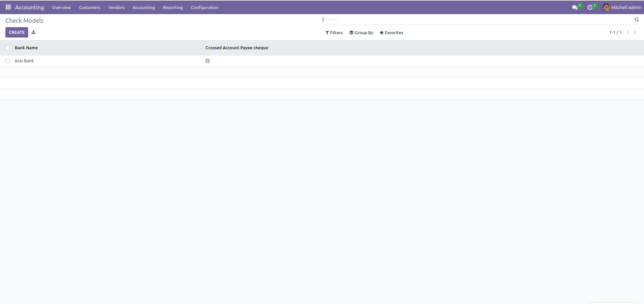Go to previous page arrow
Screen dimensions: 644x304
coord(628,33)
